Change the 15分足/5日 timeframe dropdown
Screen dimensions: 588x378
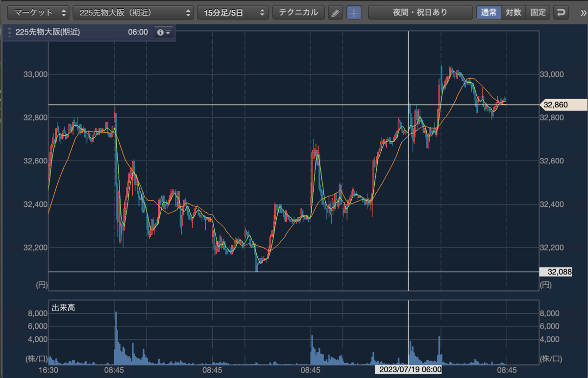pos(233,12)
